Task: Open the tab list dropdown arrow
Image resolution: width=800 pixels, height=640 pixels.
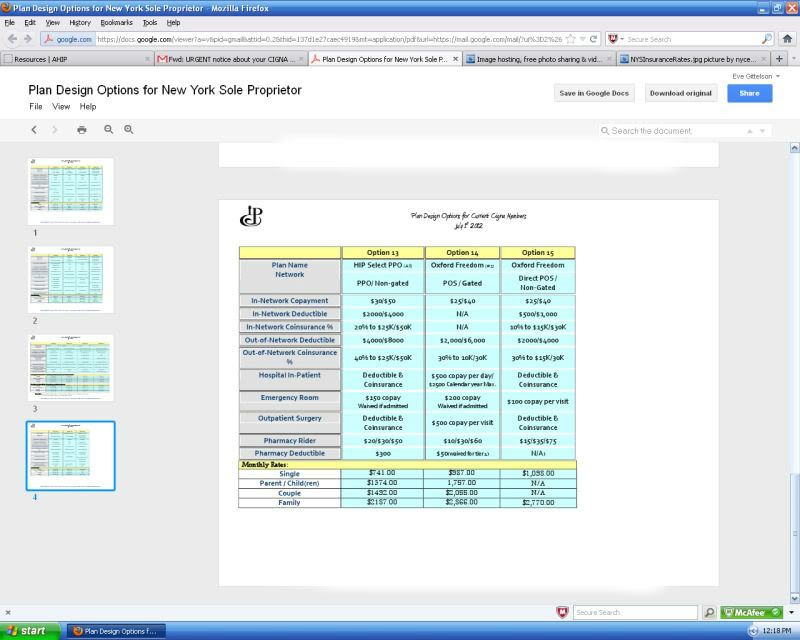Action: [793, 59]
